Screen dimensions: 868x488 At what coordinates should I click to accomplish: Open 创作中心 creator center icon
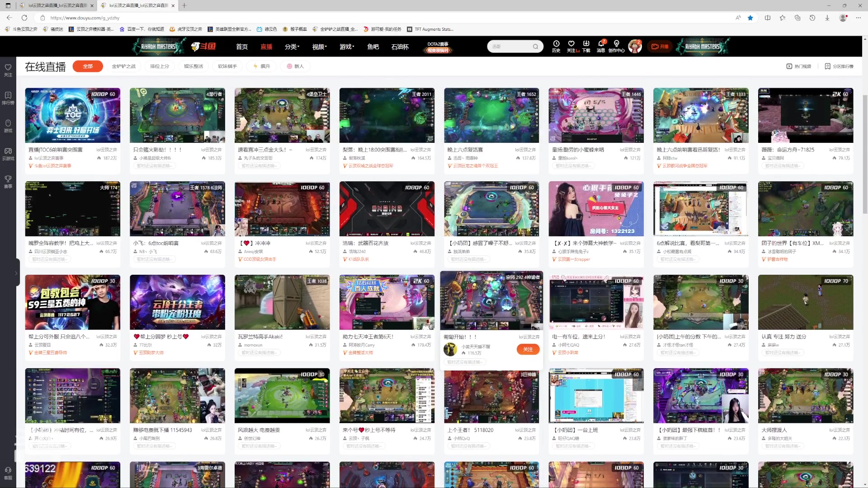pyautogui.click(x=616, y=46)
